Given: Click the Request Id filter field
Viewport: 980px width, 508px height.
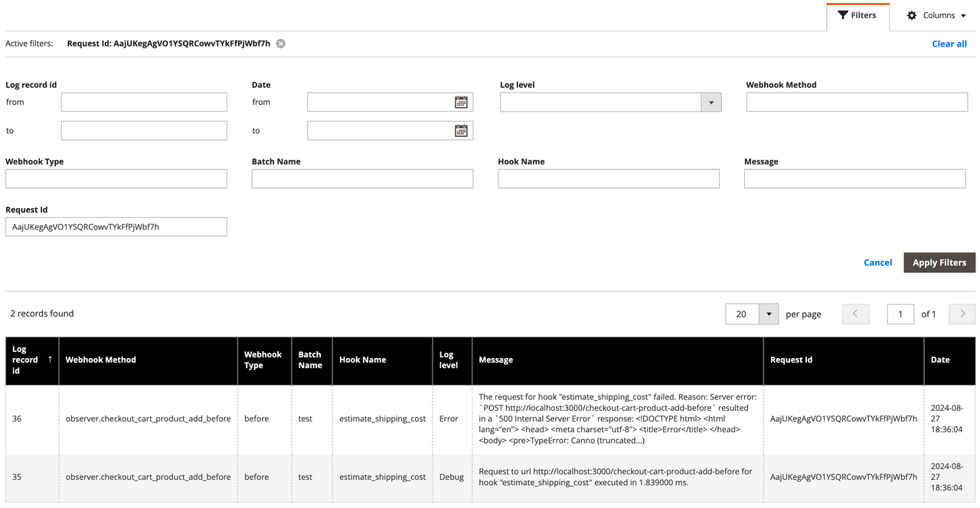Looking at the screenshot, I should (116, 226).
